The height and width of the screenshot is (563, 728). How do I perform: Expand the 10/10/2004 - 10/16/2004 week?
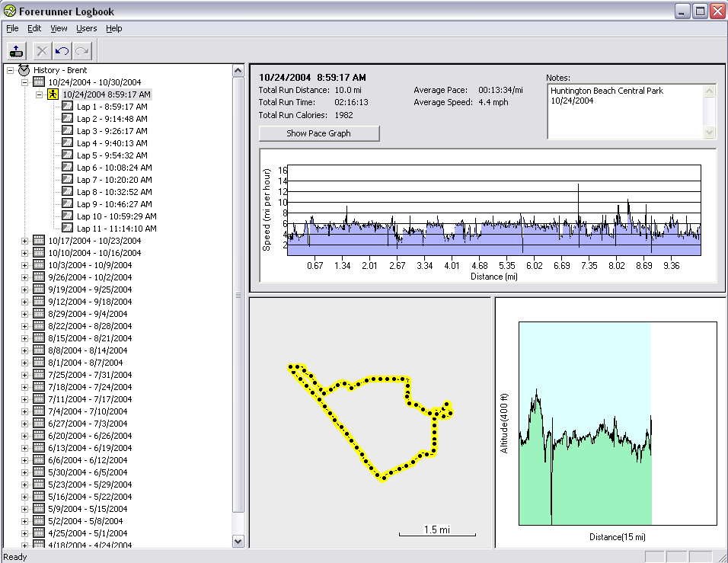click(24, 253)
